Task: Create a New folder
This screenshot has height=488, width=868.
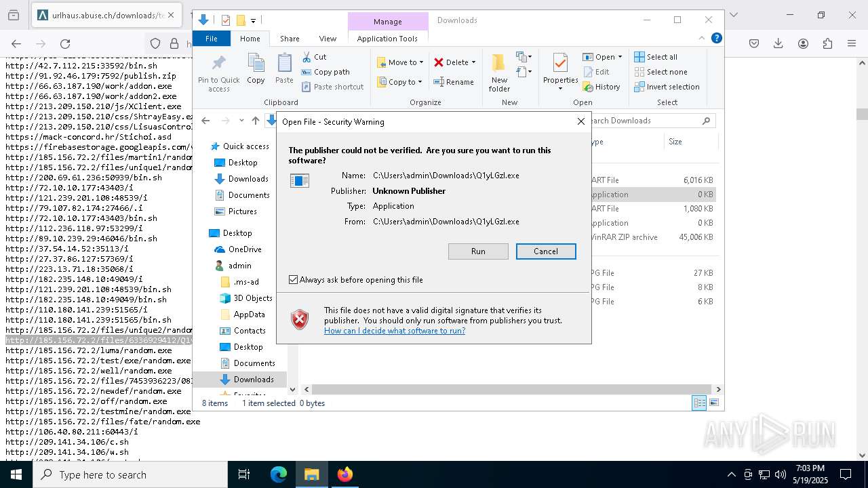Action: click(499, 73)
